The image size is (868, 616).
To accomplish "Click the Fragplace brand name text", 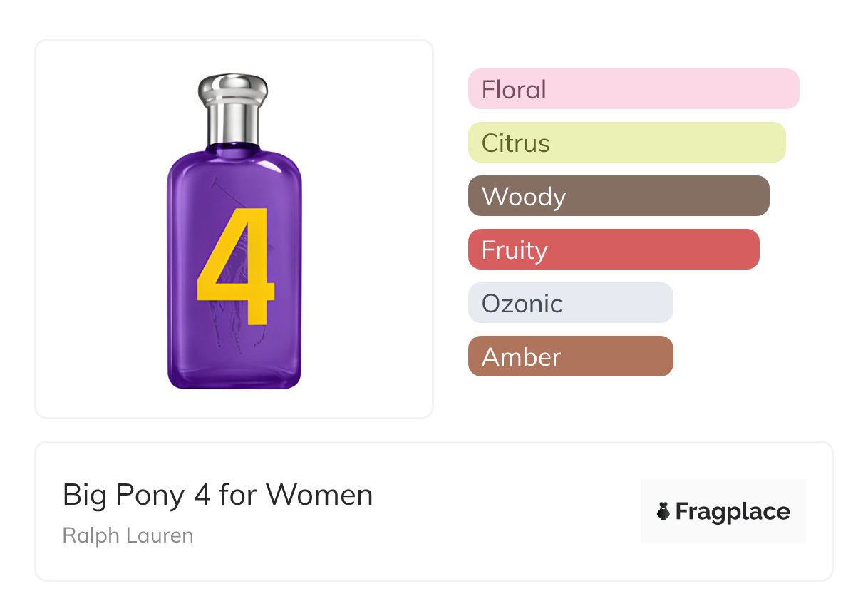I will [733, 511].
